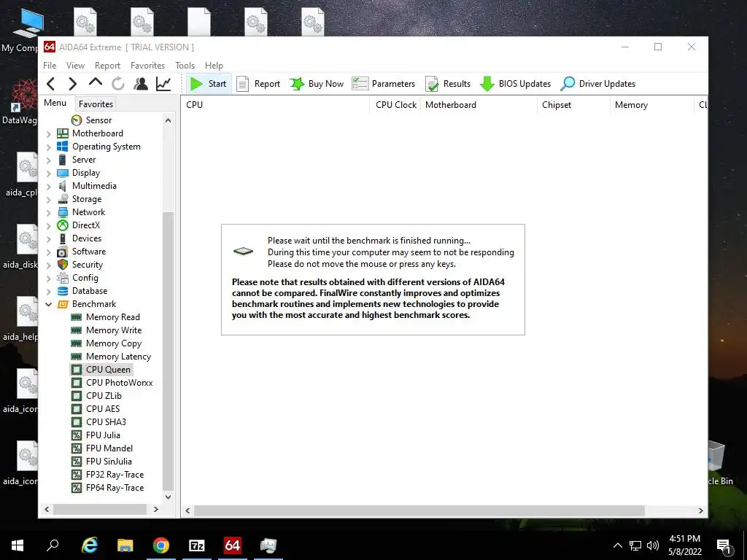
Task: Open the Favorites menu
Action: (147, 65)
